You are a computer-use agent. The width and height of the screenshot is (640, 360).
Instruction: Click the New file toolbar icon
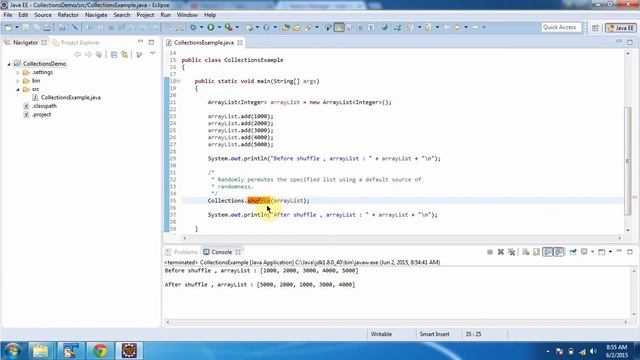tap(8, 28)
